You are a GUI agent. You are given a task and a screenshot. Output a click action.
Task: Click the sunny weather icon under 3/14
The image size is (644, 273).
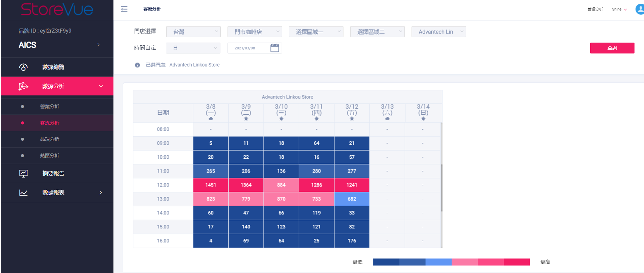[x=423, y=119]
